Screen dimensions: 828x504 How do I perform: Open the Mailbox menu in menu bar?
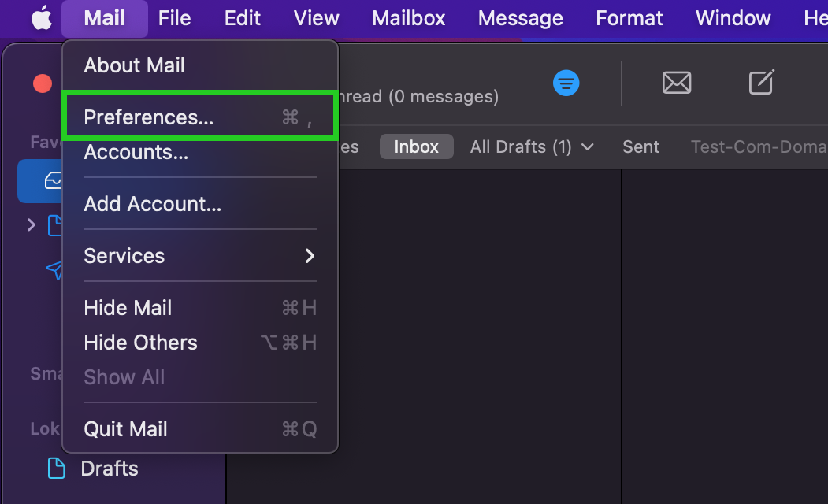coord(408,18)
